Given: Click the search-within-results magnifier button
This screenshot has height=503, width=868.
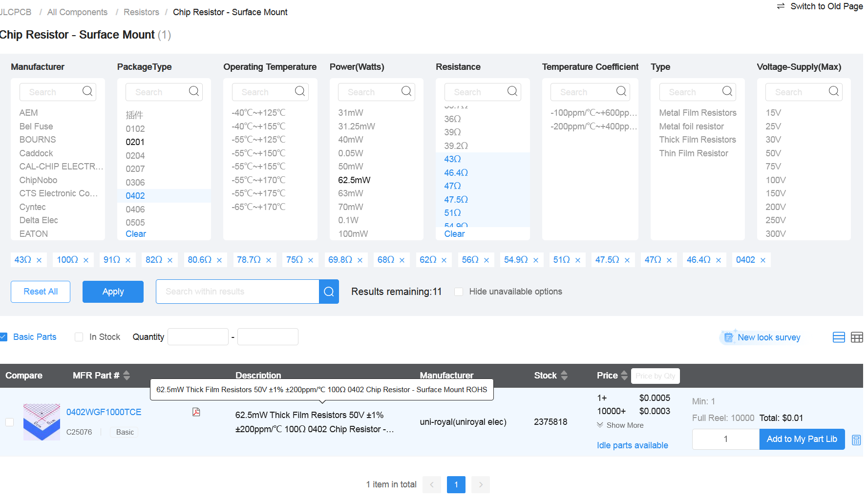Looking at the screenshot, I should 329,292.
